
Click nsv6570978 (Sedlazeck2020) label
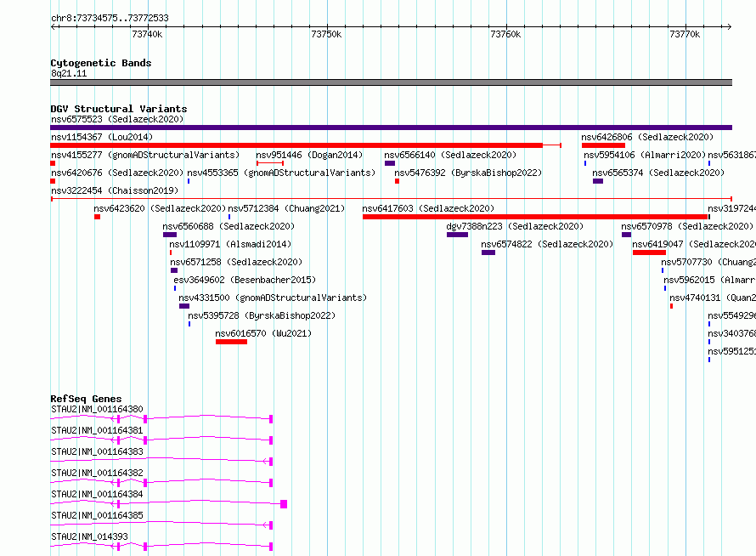(687, 226)
